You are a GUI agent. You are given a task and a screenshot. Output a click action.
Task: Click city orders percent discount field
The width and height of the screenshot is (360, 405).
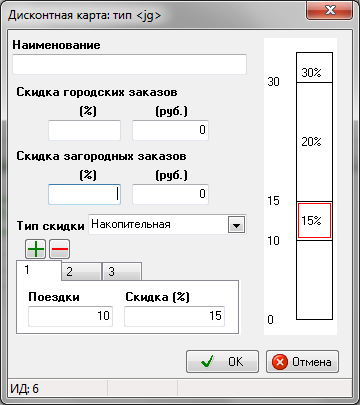pos(84,130)
